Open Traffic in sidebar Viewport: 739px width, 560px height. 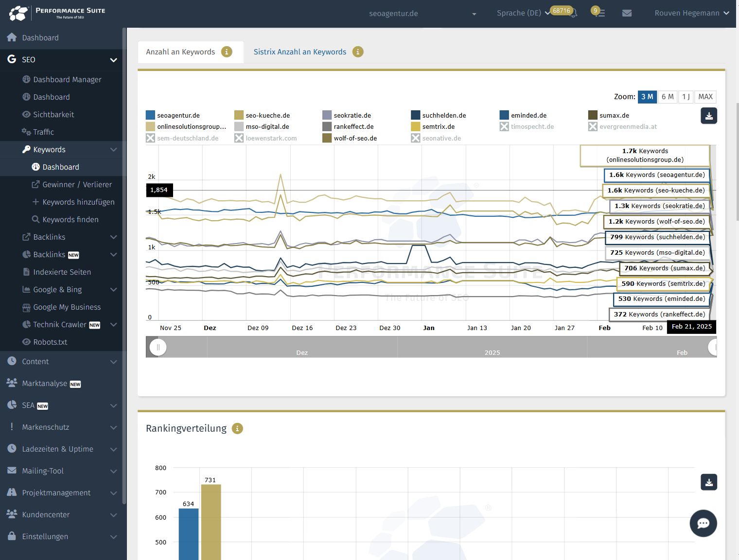point(38,132)
